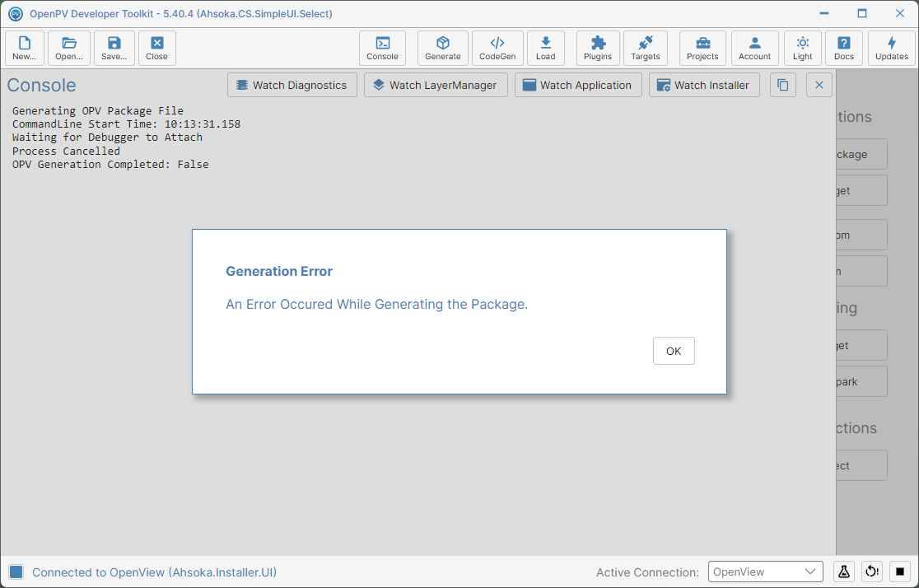Click the New file toolbar icon
919x588 pixels.
[x=25, y=48]
